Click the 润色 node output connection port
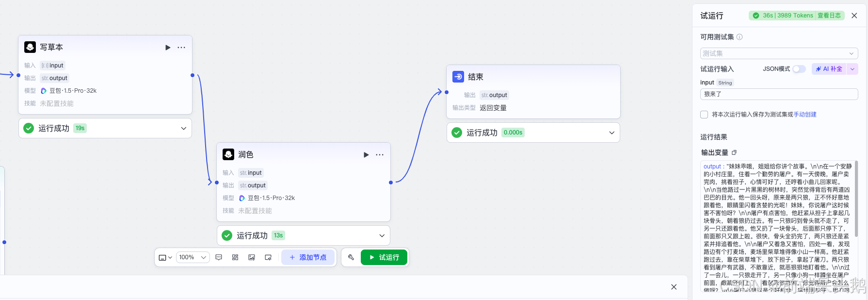This screenshot has height=300, width=868. [391, 183]
